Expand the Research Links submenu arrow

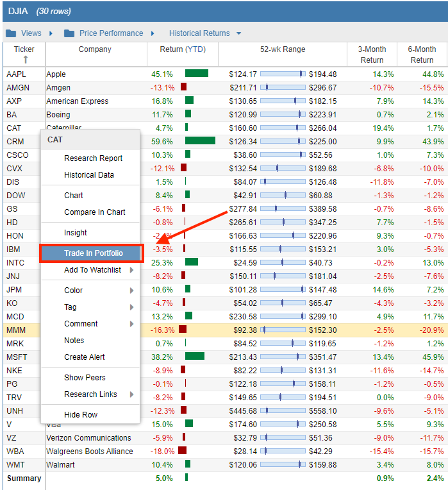click(132, 394)
